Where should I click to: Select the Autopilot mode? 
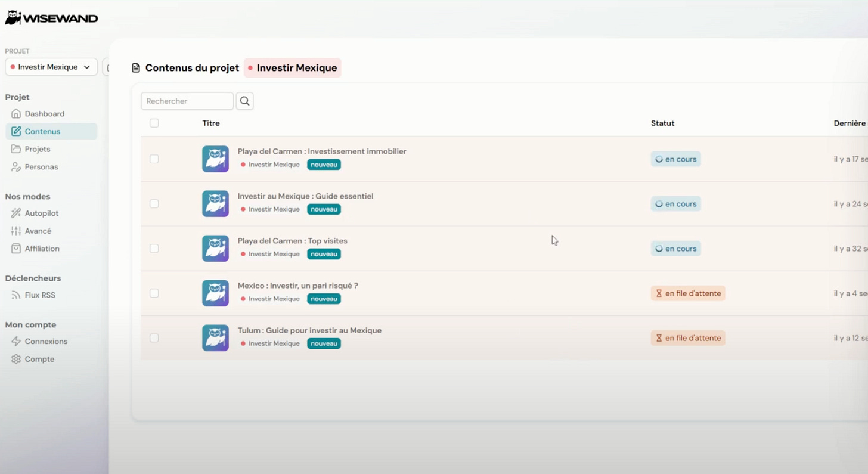click(x=42, y=213)
